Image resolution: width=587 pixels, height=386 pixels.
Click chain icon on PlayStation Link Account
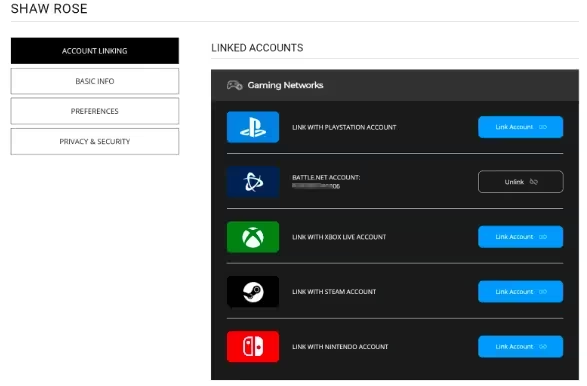543,127
